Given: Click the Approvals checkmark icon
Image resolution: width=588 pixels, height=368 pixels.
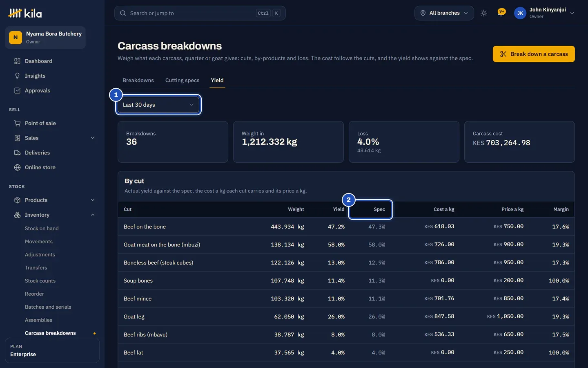Looking at the screenshot, I should [x=17, y=90].
